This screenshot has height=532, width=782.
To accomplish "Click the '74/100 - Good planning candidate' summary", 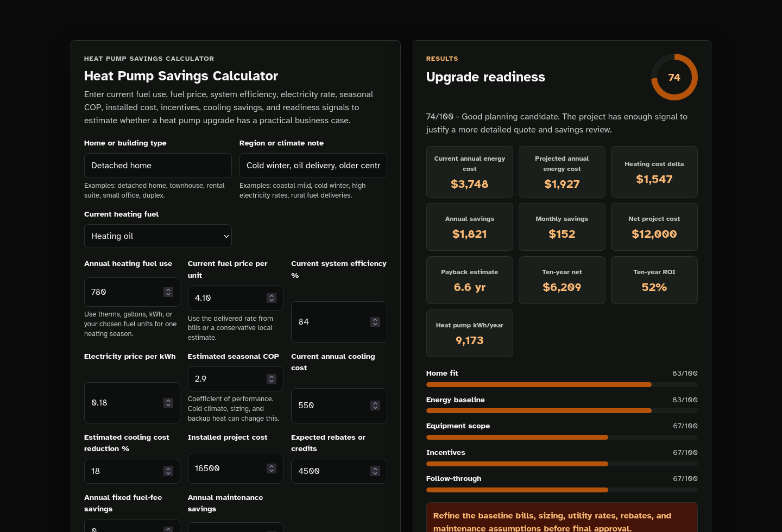I will (557, 123).
